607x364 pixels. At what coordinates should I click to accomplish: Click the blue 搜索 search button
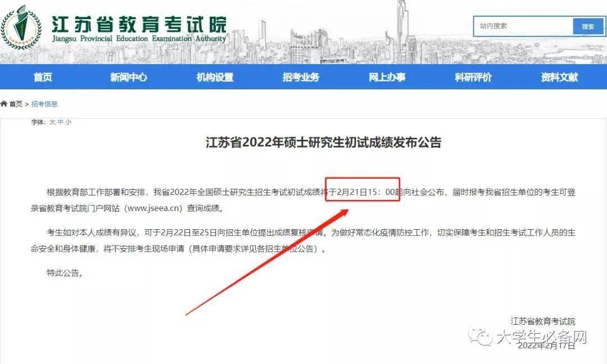click(588, 26)
